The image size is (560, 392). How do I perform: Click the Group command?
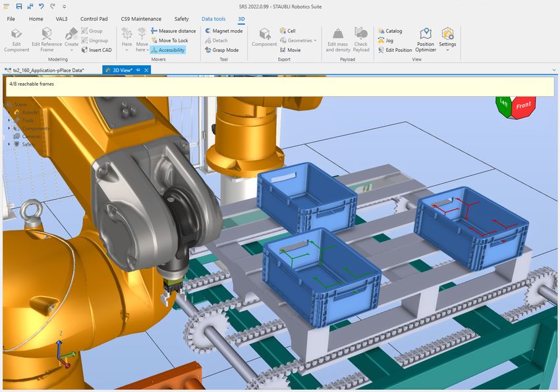pyautogui.click(x=92, y=31)
